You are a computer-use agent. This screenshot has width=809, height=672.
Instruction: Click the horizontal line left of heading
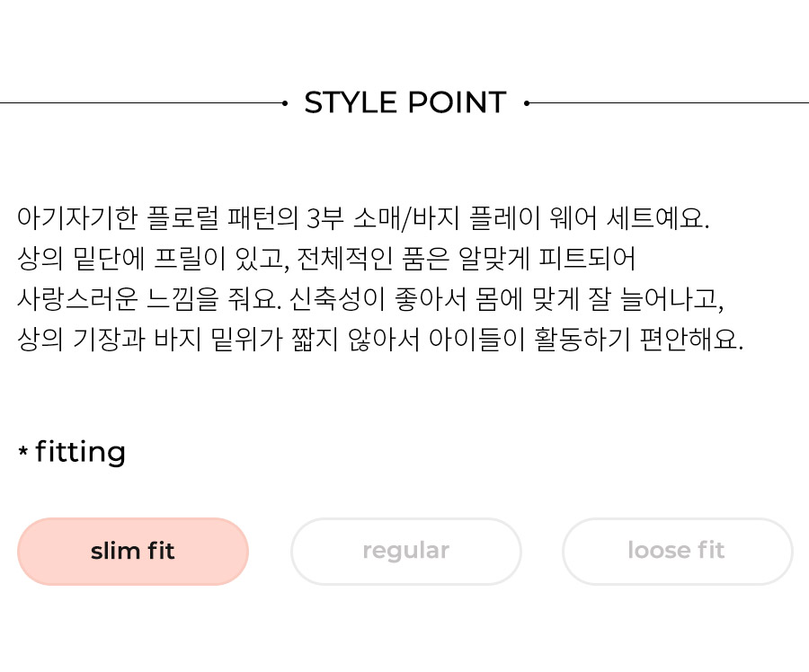pyautogui.click(x=141, y=103)
